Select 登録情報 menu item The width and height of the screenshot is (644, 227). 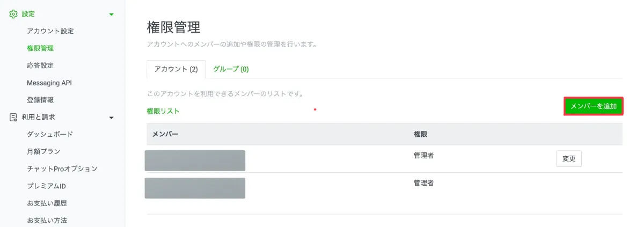pyautogui.click(x=40, y=100)
